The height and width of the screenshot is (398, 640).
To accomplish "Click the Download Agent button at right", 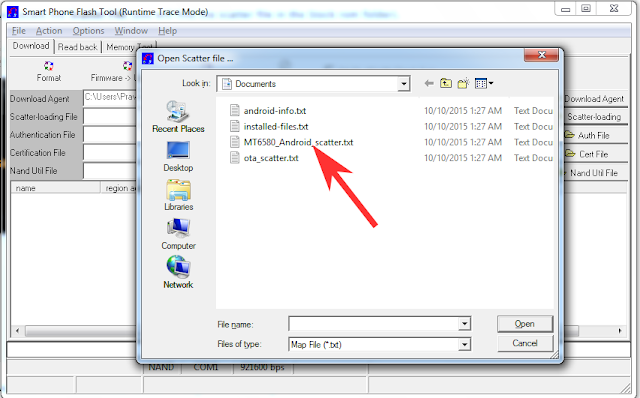I will tap(595, 99).
